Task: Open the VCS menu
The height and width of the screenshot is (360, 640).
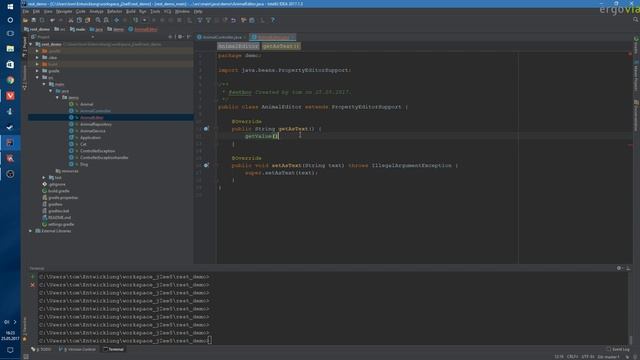Action: click(x=167, y=11)
